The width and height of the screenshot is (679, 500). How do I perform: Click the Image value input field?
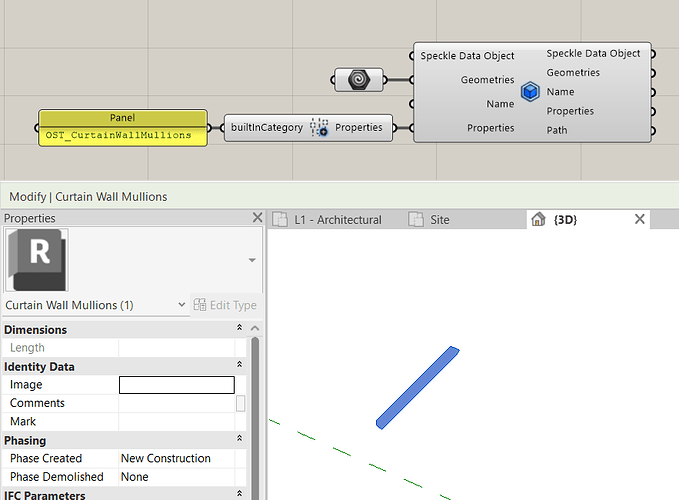click(x=177, y=385)
